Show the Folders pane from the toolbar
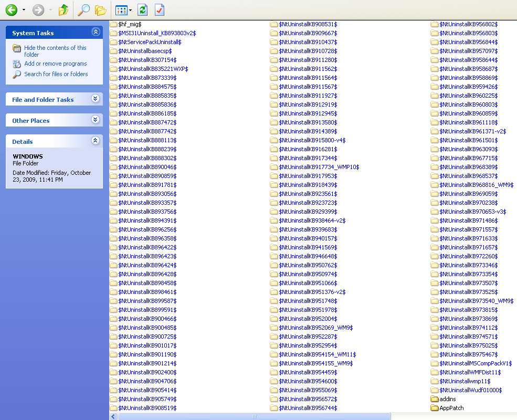Screen dimensions: 517x420 click(x=100, y=9)
